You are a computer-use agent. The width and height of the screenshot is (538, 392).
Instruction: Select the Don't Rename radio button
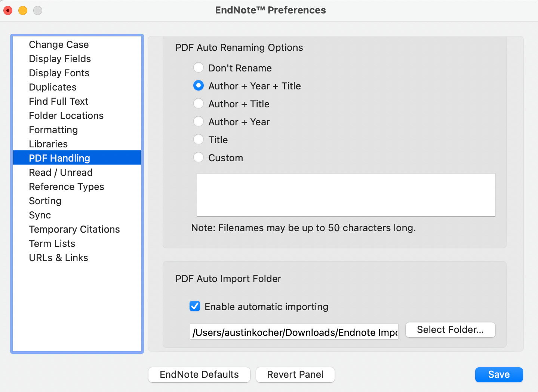199,68
